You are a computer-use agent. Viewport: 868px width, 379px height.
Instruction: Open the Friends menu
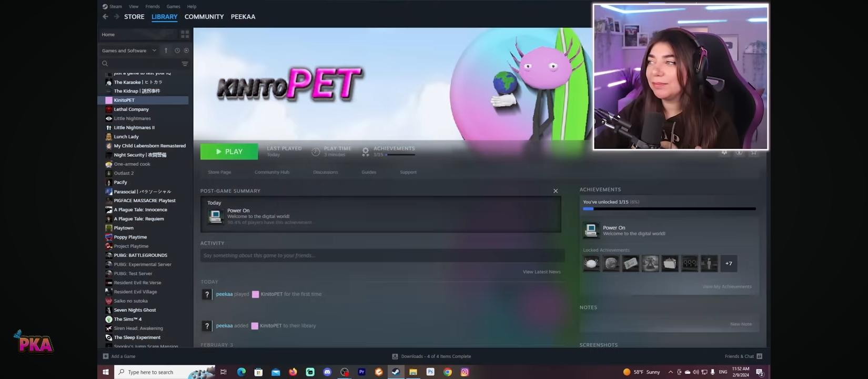pyautogui.click(x=152, y=6)
